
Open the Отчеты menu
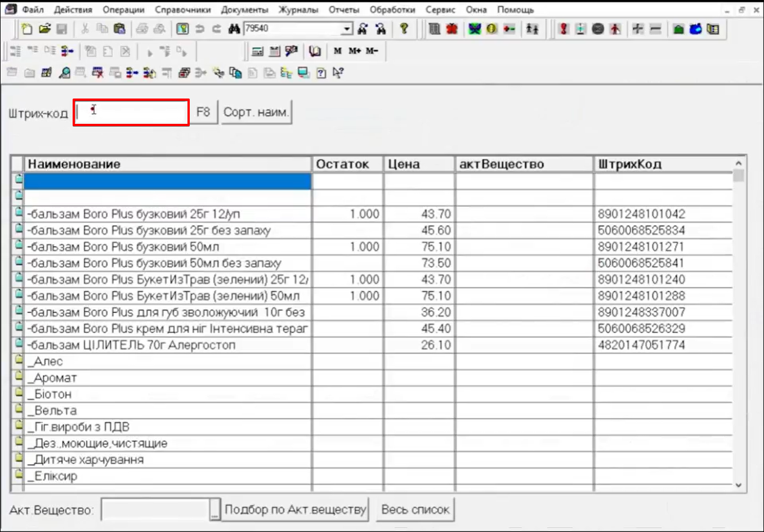pyautogui.click(x=343, y=10)
